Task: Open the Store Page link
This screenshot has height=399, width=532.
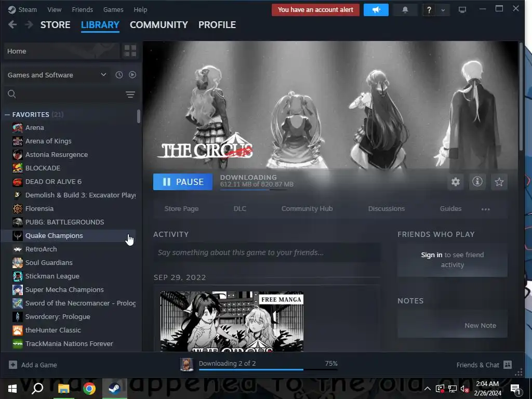Action: click(181, 209)
